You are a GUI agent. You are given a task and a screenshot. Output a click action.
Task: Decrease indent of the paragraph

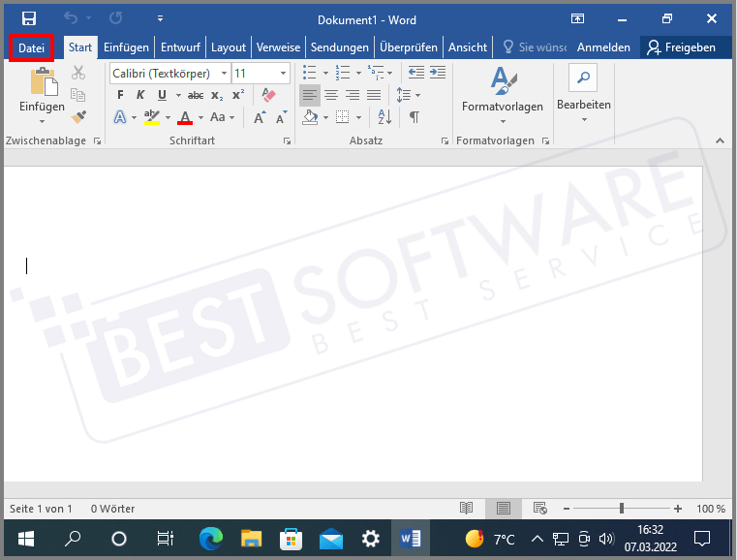coord(416,73)
